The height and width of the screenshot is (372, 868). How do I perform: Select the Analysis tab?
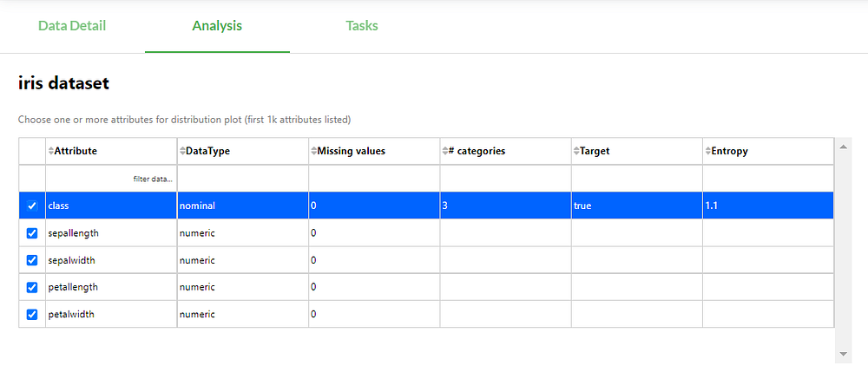pos(217,26)
